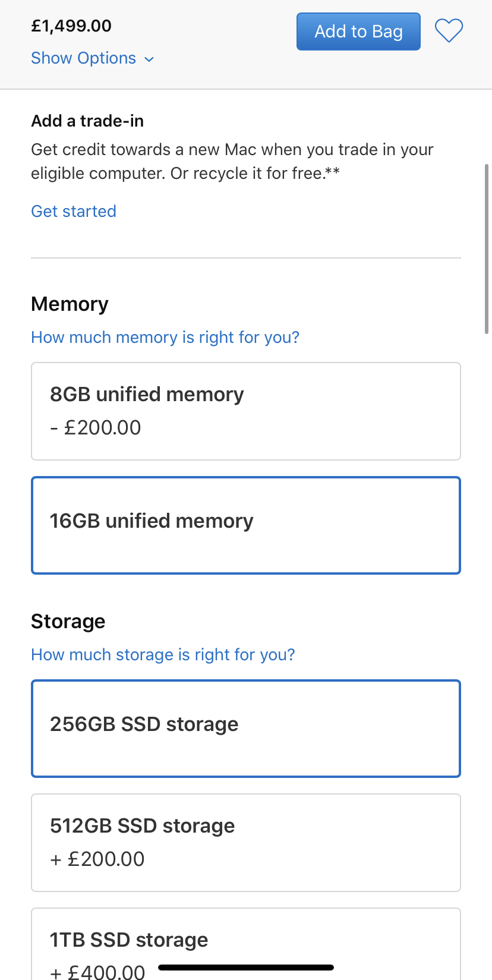Click the Storage section heading
Viewport: 492px width, 980px height.
tap(68, 622)
